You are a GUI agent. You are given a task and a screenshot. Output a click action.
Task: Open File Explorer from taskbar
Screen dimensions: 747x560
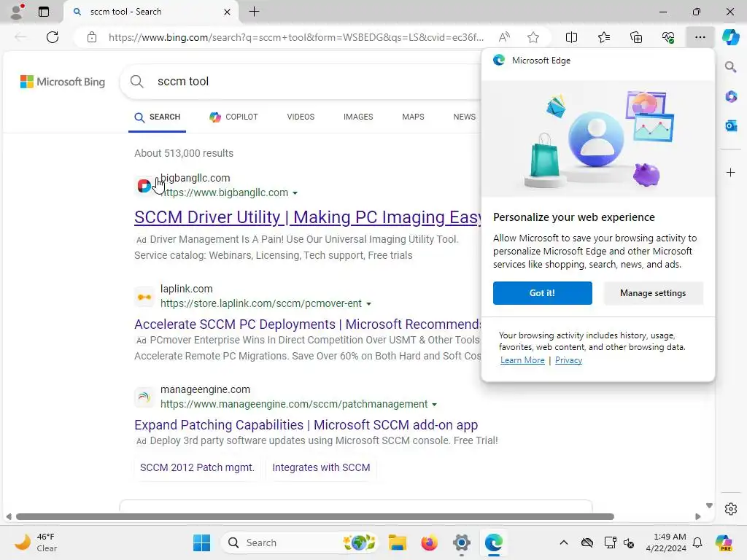(x=397, y=542)
